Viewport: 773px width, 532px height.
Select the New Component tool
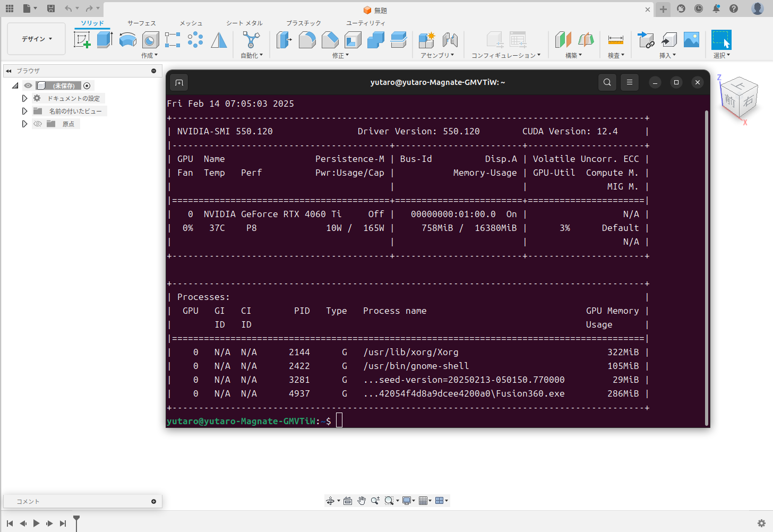(426, 40)
